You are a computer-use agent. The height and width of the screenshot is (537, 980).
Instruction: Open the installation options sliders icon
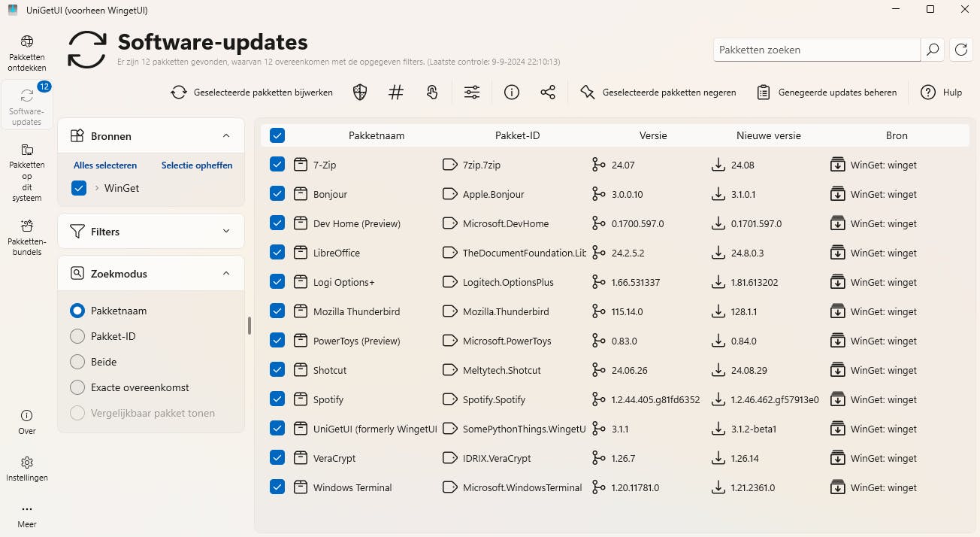tap(472, 93)
